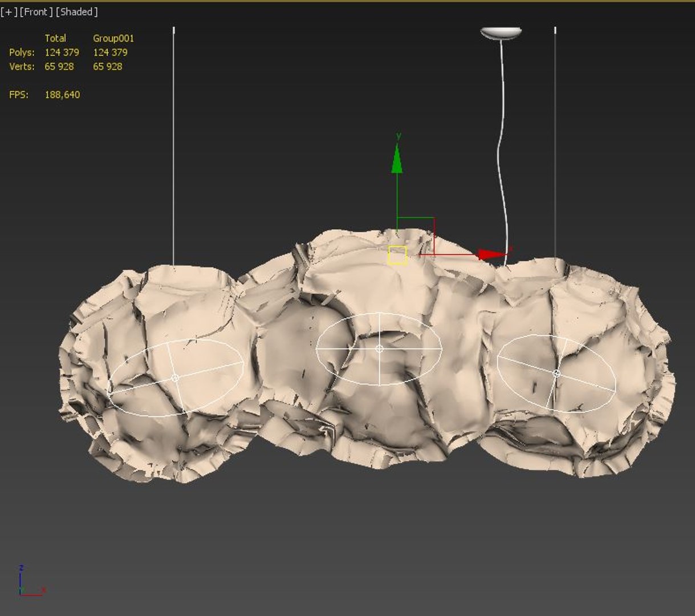Click the yellow square gizmo center handle
Image resolution: width=695 pixels, height=616 pixels.
pyautogui.click(x=397, y=255)
